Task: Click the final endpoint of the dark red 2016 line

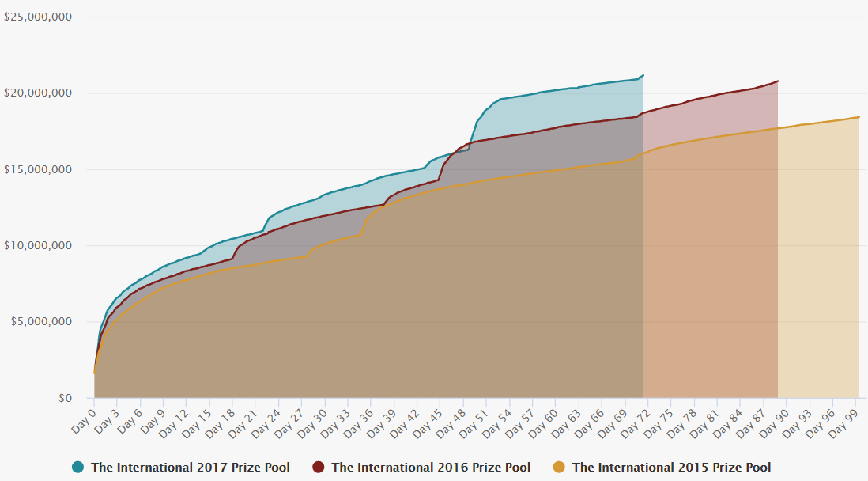Action: pos(778,81)
